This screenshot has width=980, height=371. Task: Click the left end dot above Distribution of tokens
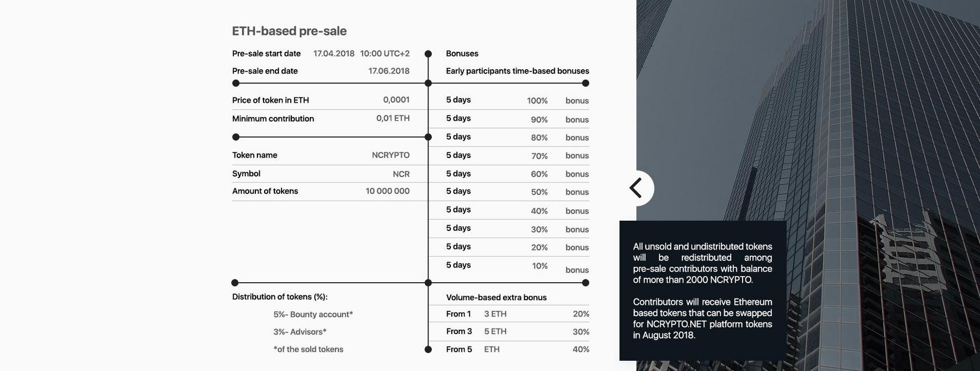click(235, 283)
